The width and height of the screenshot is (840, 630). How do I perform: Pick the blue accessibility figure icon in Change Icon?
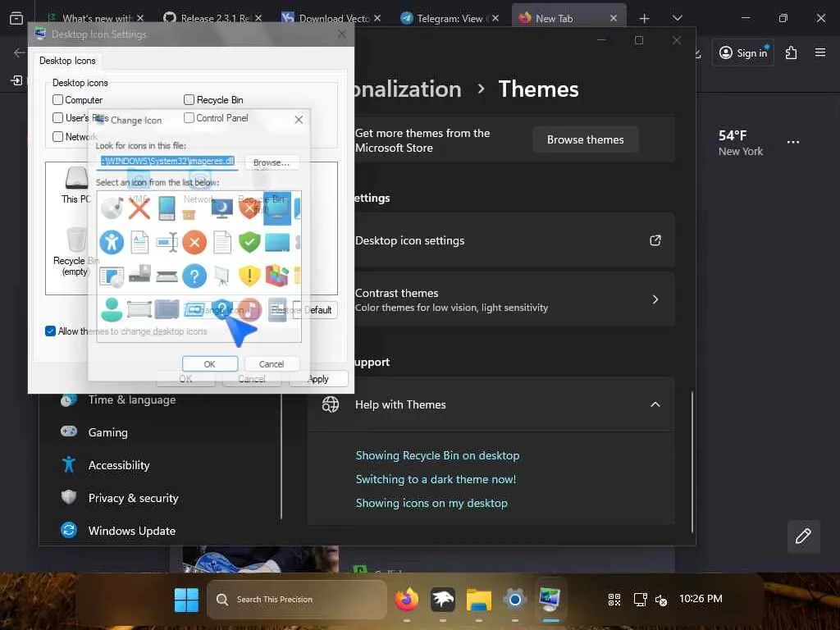point(112,242)
